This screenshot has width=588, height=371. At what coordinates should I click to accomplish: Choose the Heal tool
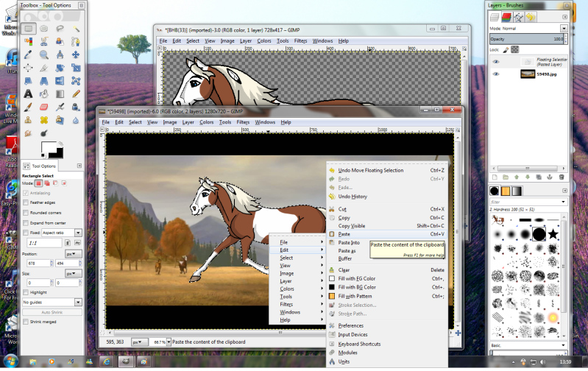44,120
